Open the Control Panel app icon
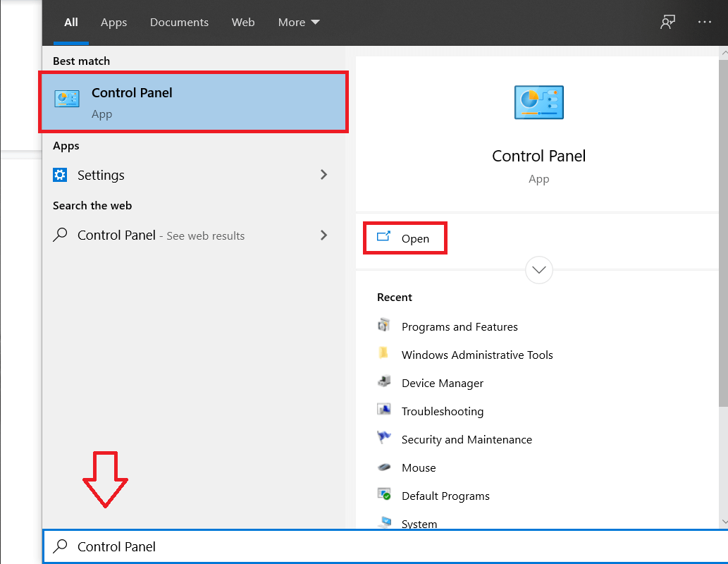 [x=67, y=98]
